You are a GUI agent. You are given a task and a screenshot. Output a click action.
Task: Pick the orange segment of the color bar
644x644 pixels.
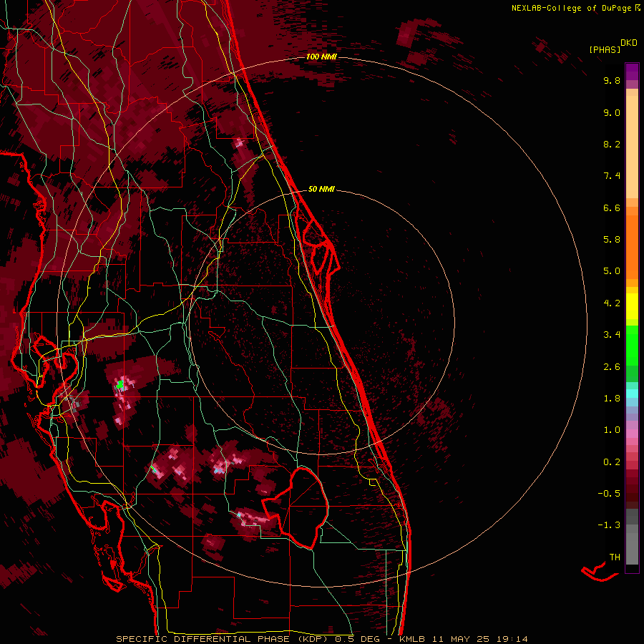pyautogui.click(x=632, y=248)
